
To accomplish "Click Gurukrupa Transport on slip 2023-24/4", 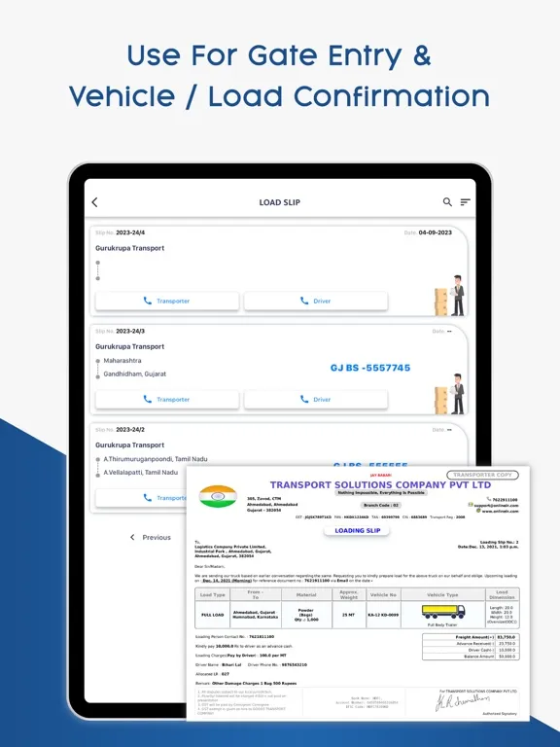I will pyautogui.click(x=129, y=248).
